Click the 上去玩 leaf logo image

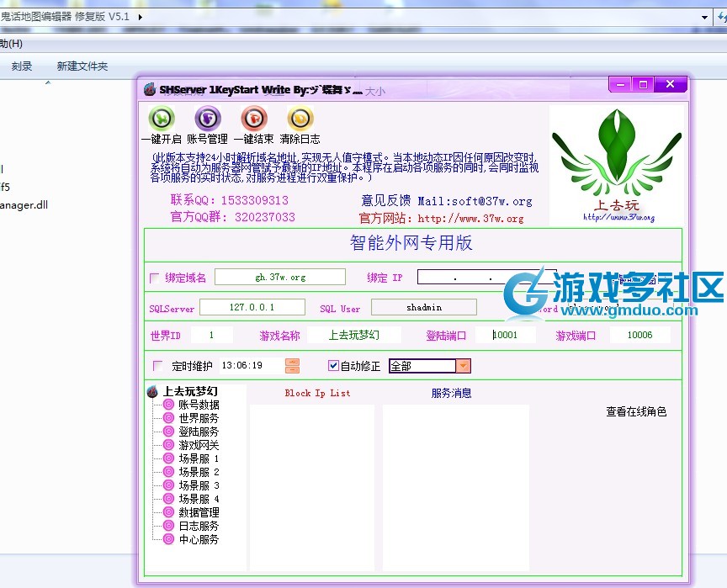616,165
